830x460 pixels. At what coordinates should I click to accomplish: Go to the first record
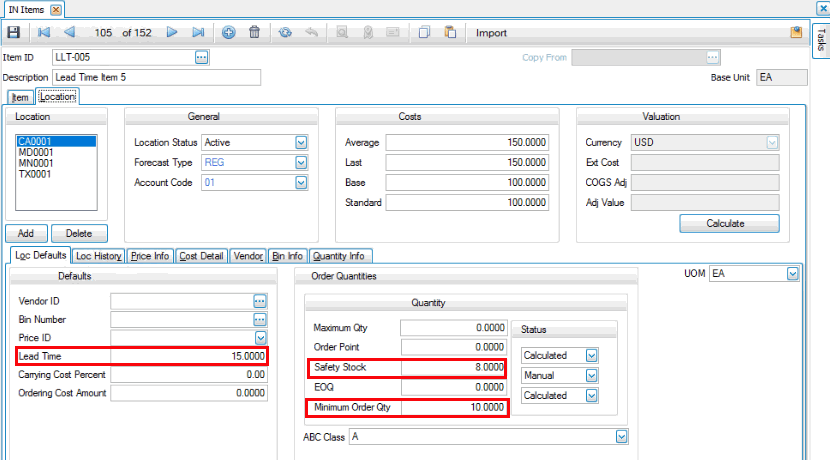coord(44,33)
